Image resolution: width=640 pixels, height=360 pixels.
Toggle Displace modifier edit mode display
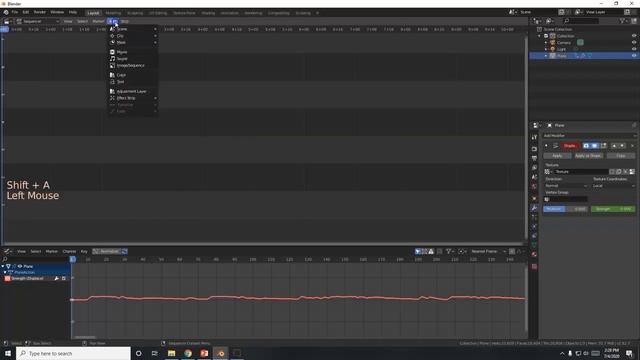pos(603,146)
